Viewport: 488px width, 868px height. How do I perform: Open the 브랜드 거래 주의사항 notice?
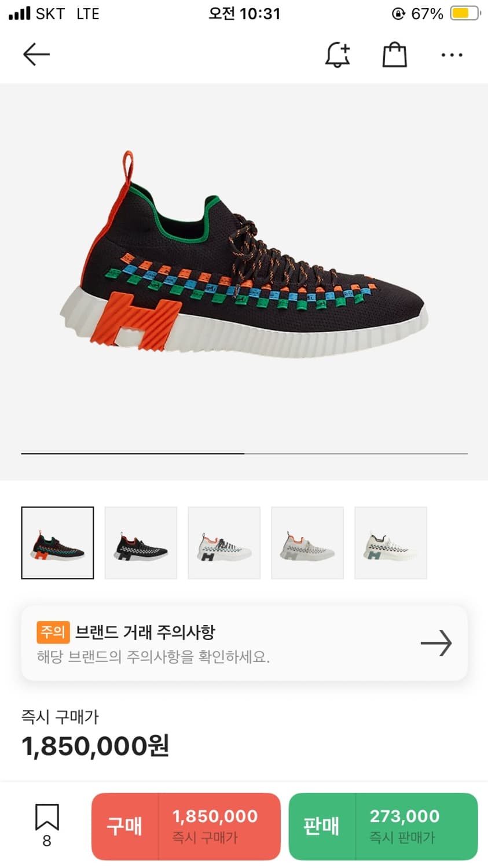(x=244, y=643)
